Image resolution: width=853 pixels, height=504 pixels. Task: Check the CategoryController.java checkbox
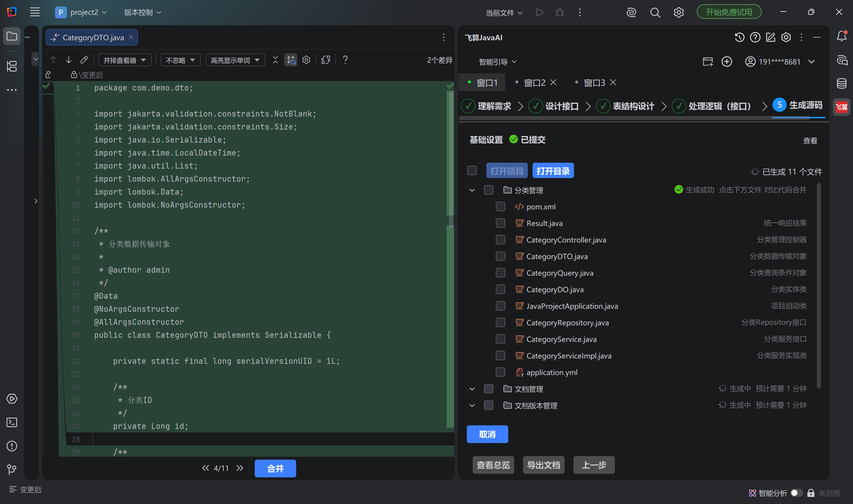[500, 240]
